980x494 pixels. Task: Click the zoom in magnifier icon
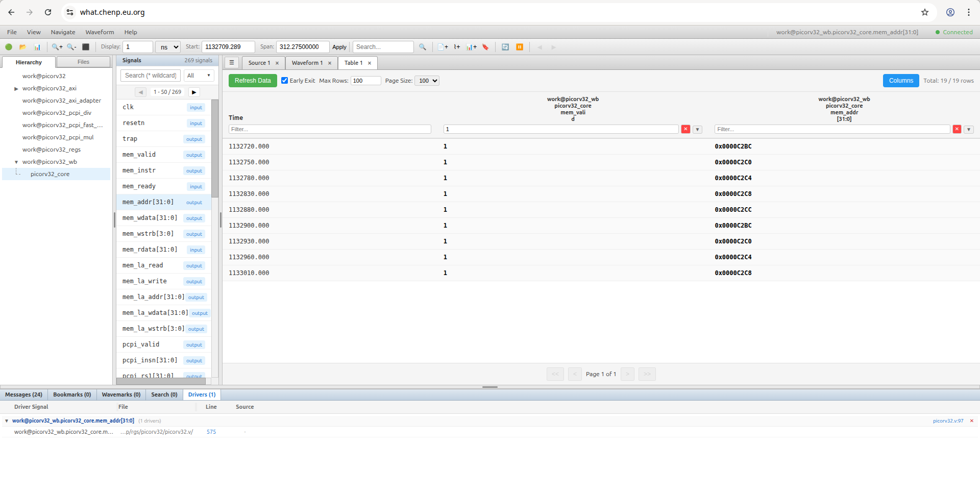[x=57, y=47]
